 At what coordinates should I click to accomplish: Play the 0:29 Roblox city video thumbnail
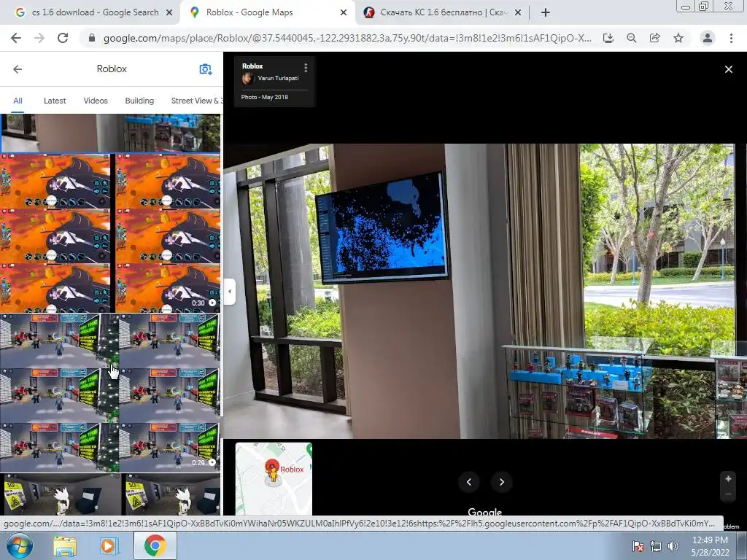111,393
